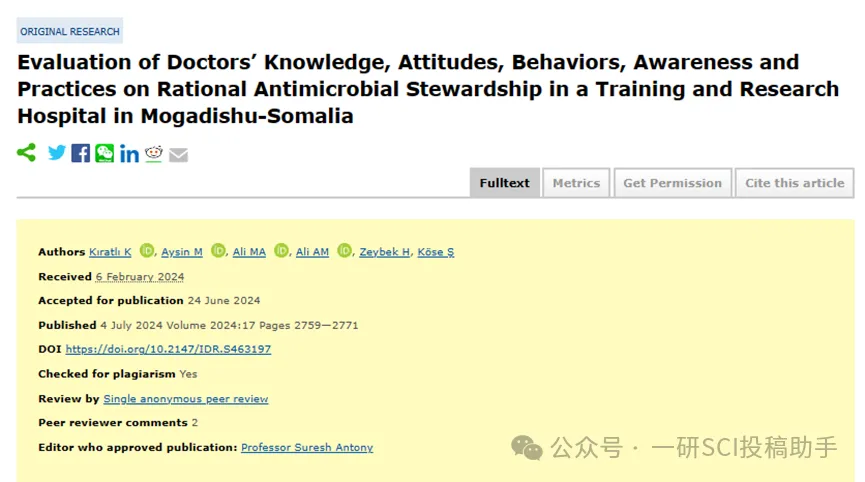Email this article via envelope icon
This screenshot has width=865, height=482.
[178, 155]
